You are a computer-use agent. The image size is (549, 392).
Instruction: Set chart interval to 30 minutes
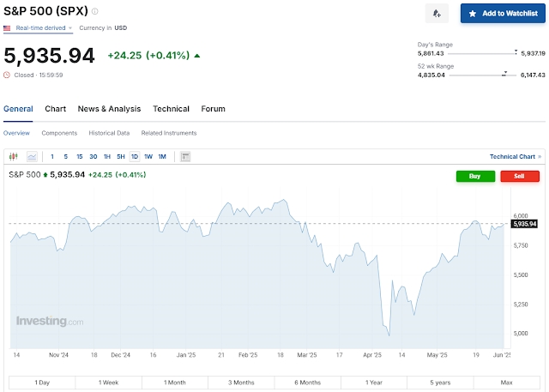94,156
